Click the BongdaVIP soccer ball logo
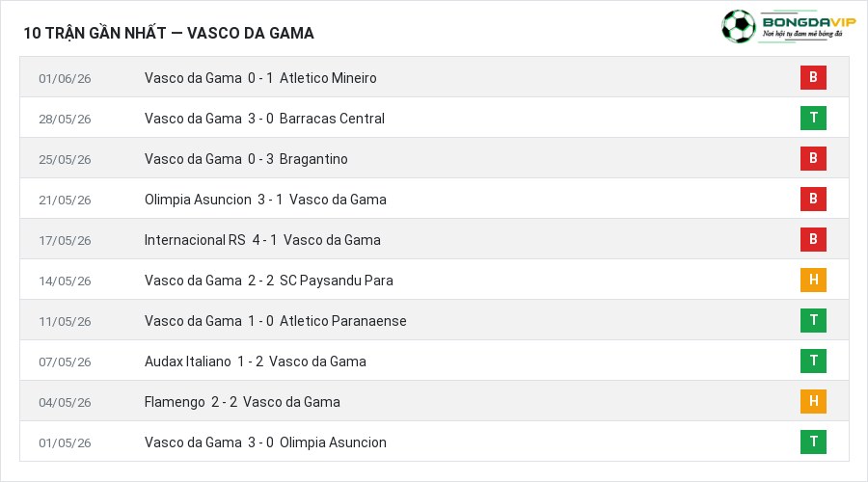 pos(739,26)
